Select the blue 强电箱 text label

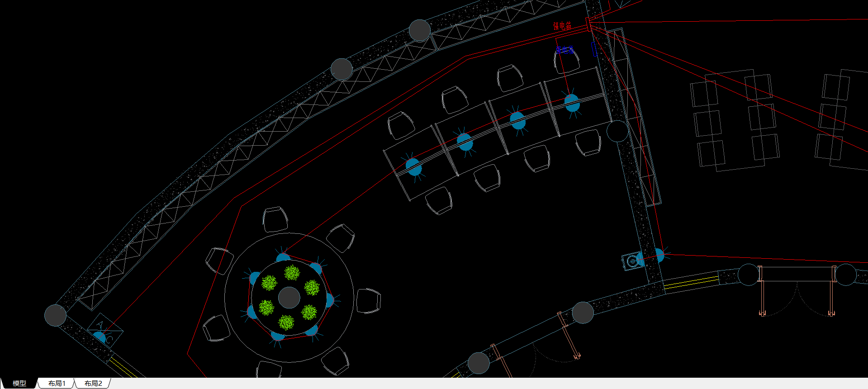[564, 50]
